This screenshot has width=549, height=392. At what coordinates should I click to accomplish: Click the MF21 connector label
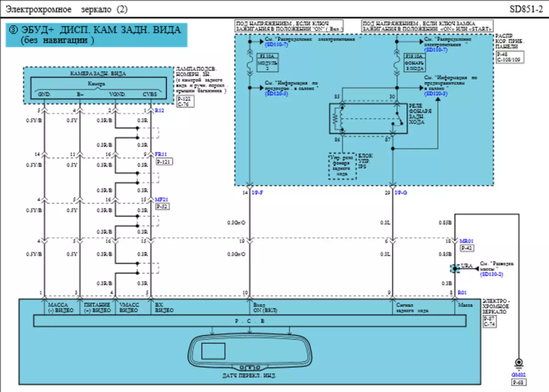click(x=161, y=200)
